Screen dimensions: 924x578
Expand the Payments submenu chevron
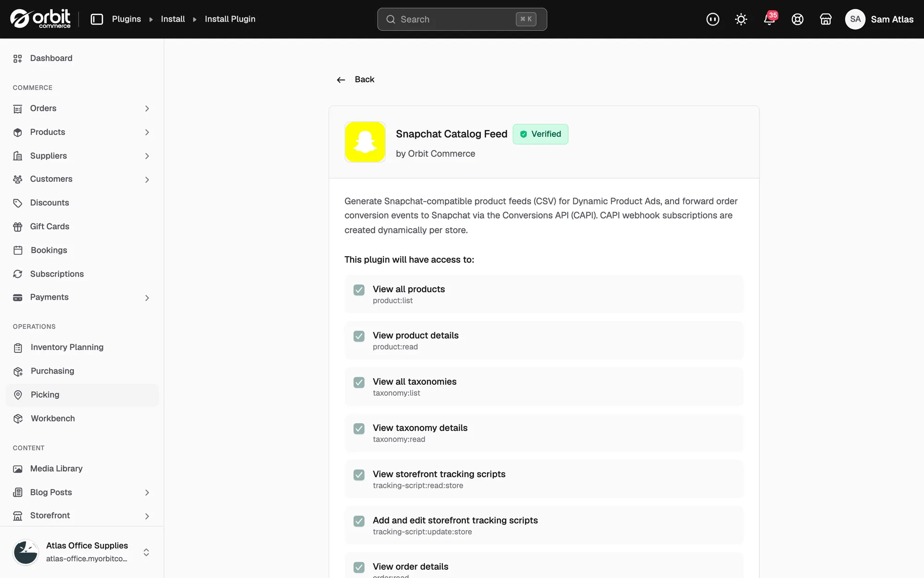coord(147,298)
